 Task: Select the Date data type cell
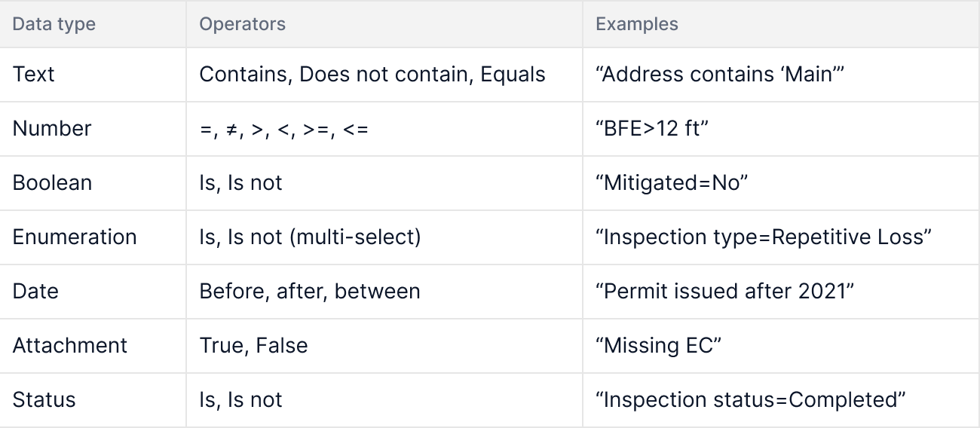(x=35, y=292)
